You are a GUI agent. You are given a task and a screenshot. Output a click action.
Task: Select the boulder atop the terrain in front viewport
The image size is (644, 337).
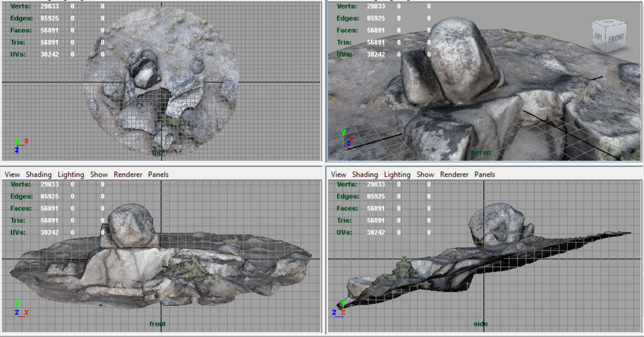[x=130, y=225]
